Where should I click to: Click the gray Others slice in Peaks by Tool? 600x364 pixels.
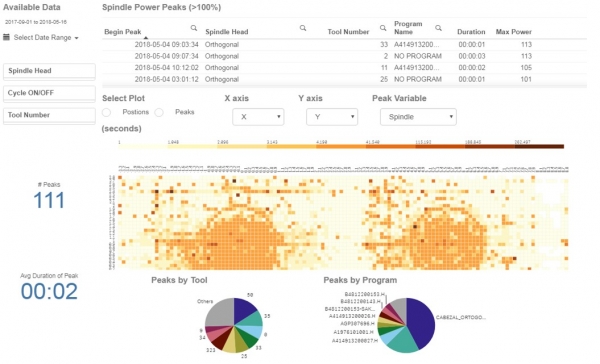coord(221,312)
